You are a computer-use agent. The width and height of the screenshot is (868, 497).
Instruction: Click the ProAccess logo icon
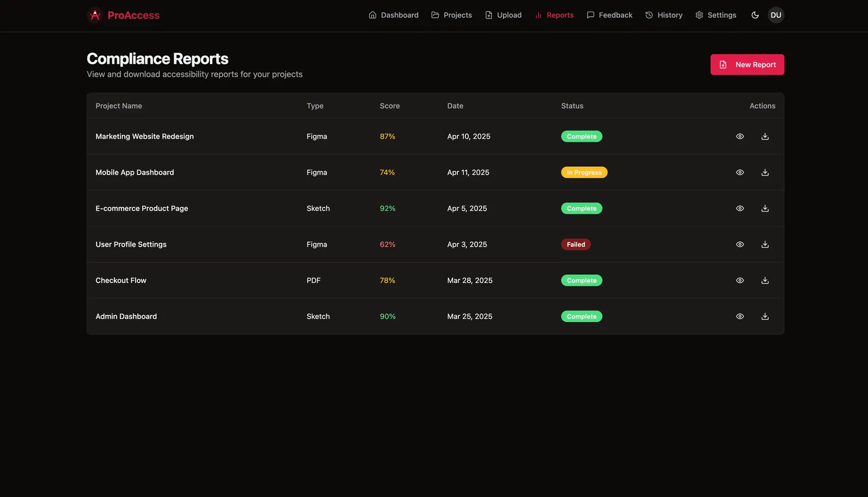[x=95, y=15]
